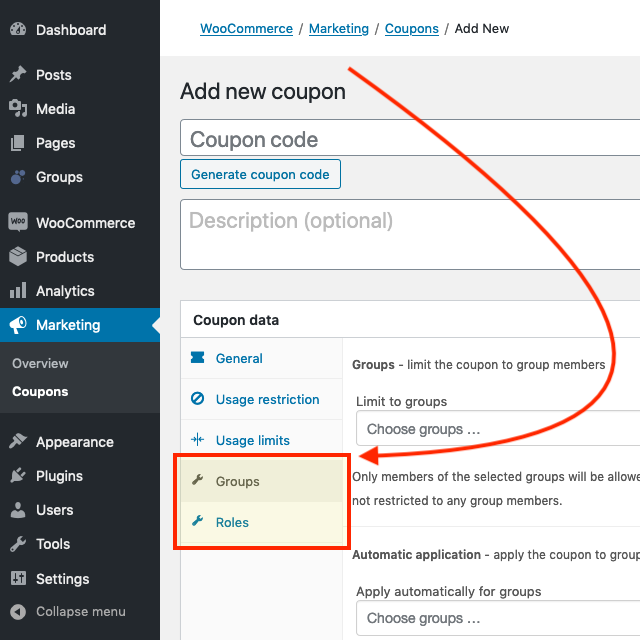Click the WooCommerce Woo logo icon
The height and width of the screenshot is (640, 640).
18,222
